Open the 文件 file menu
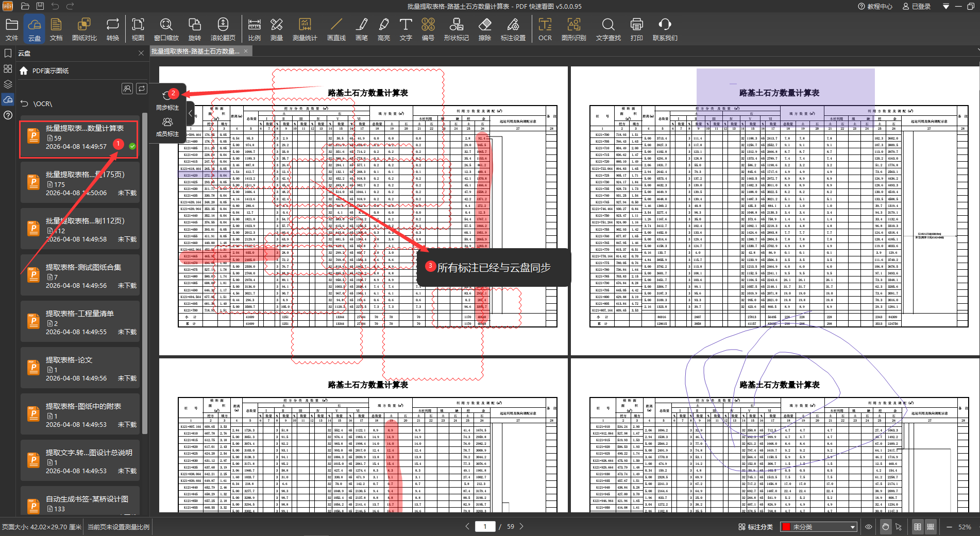 coord(12,29)
